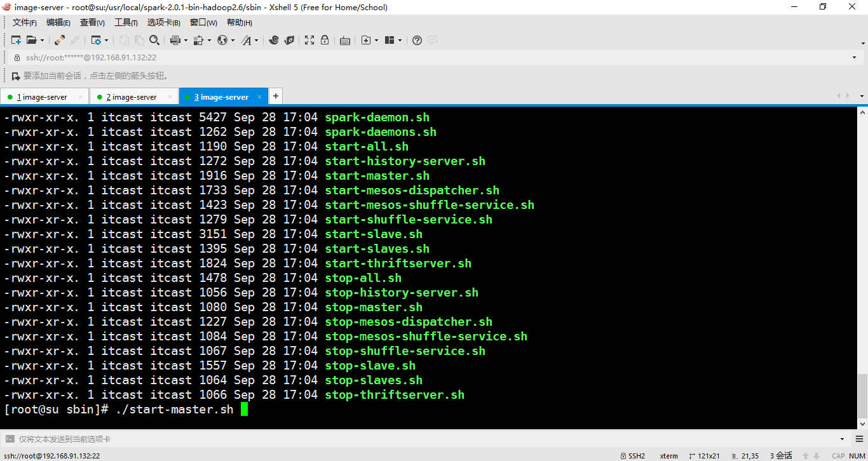Close the 1 image-server tab
This screenshot has width=868, height=461.
pos(80,97)
